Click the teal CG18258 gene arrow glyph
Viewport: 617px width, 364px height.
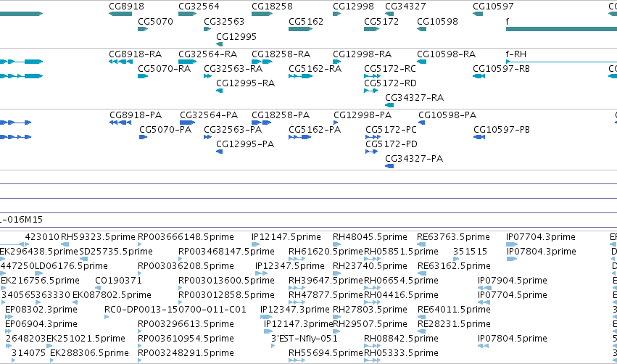coord(262,14)
